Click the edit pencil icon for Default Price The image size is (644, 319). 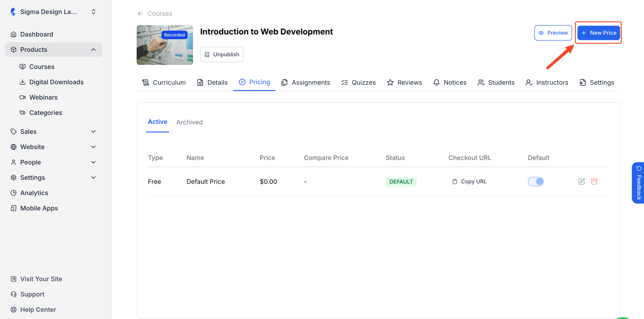581,181
